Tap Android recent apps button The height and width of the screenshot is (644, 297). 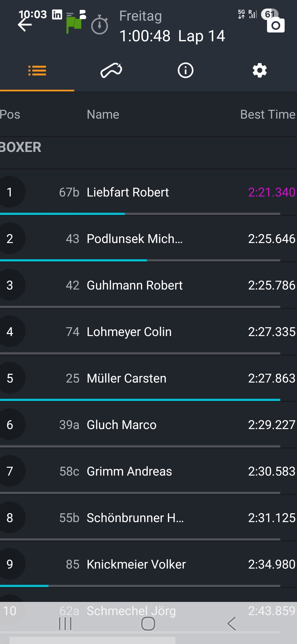pos(65,624)
